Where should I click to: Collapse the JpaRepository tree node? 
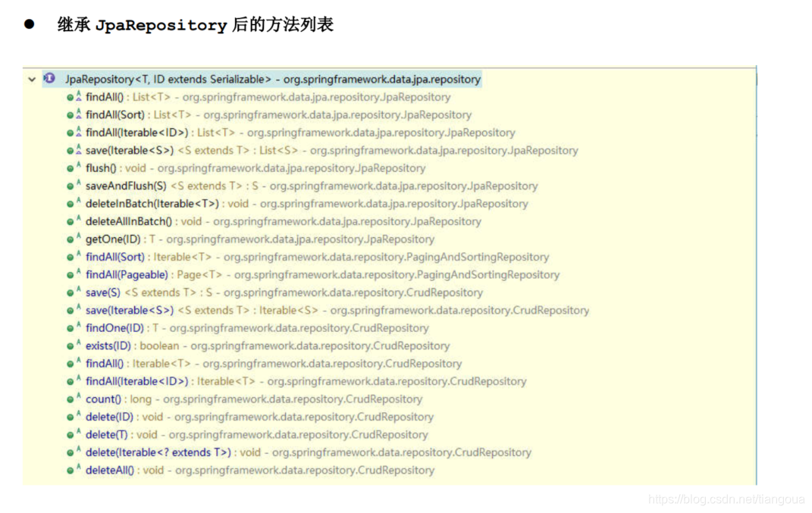tap(32, 80)
